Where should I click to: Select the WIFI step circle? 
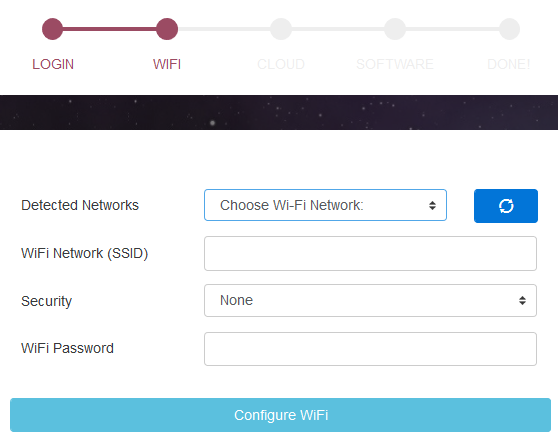(167, 29)
